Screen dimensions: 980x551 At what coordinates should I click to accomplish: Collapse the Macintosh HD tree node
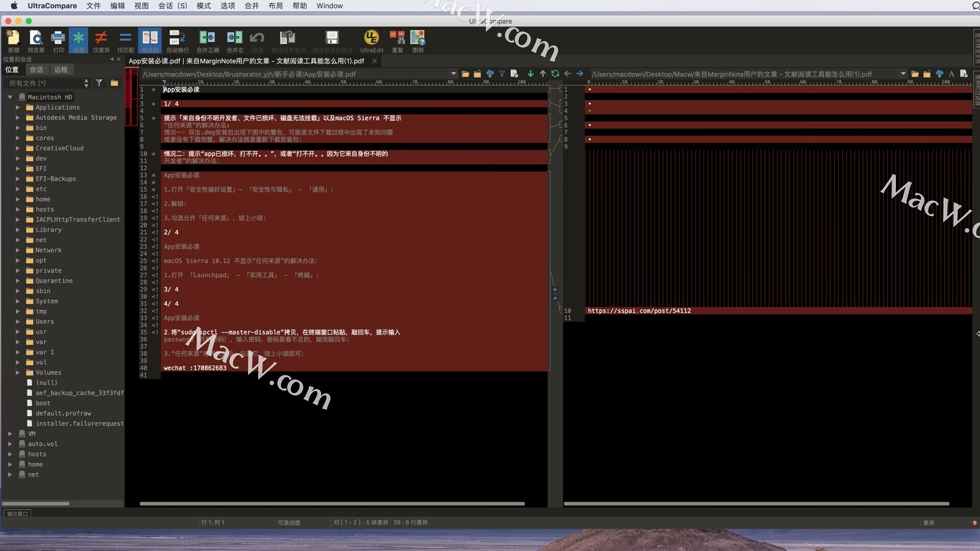[x=10, y=97]
